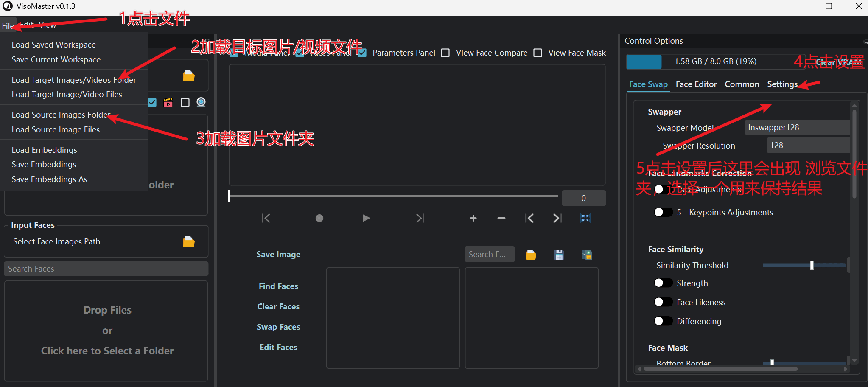868x387 pixels.
Task: Toggle fullscreen view icon
Action: [585, 218]
